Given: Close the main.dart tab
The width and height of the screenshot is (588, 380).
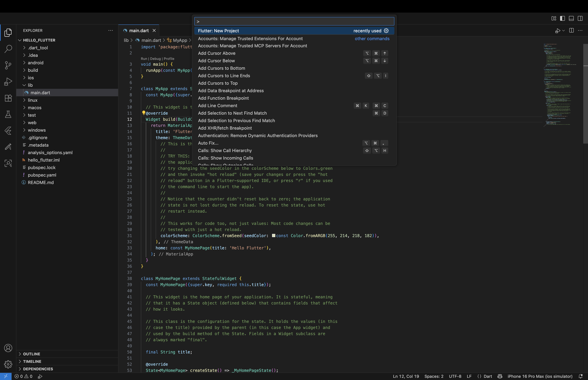Looking at the screenshot, I should click(154, 30).
